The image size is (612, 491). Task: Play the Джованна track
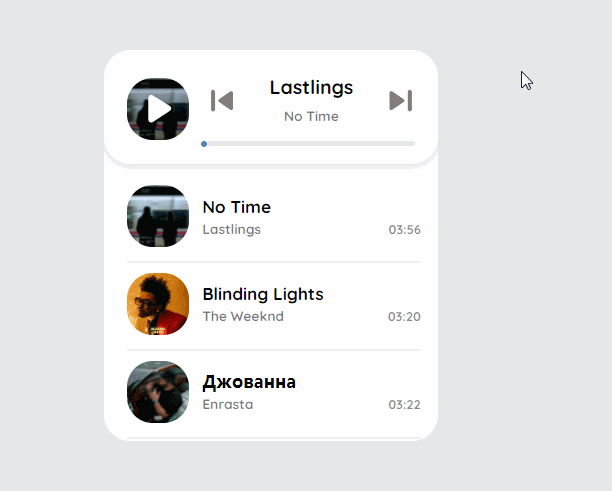pos(249,382)
